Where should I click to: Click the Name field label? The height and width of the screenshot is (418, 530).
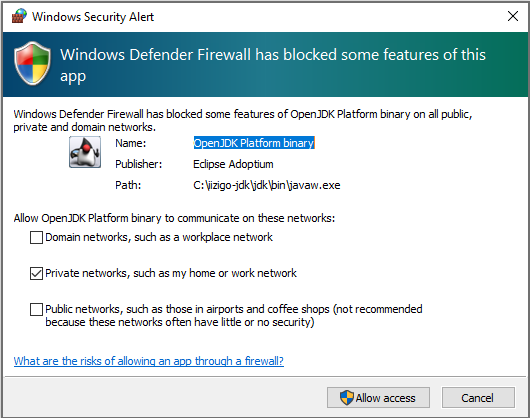click(x=130, y=143)
